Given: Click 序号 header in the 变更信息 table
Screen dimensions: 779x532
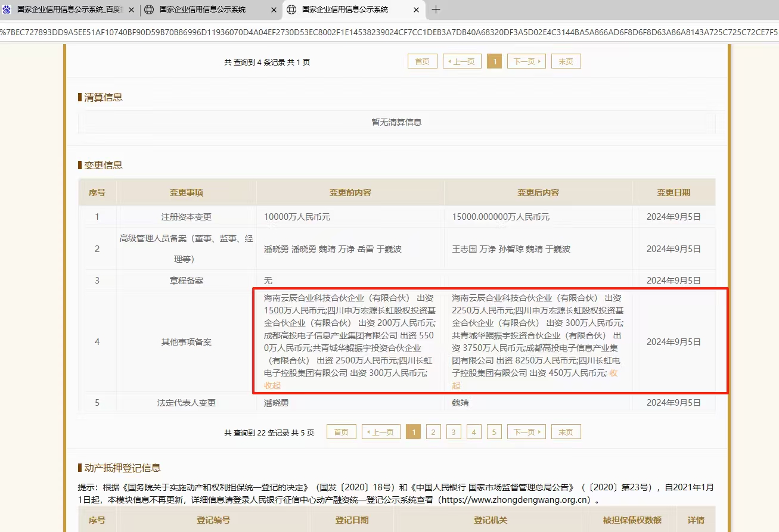Looking at the screenshot, I should click(x=97, y=192).
